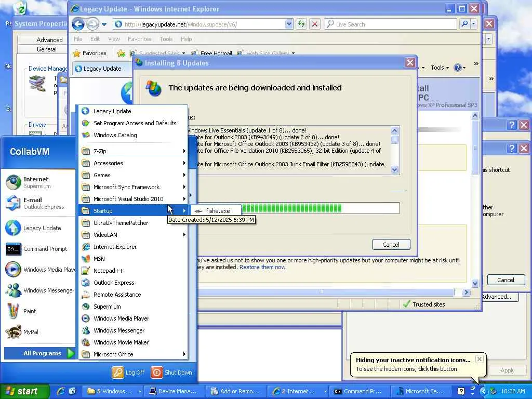Open the Tools dropdown in IE command bar
532x399 pixels.
tap(440, 68)
